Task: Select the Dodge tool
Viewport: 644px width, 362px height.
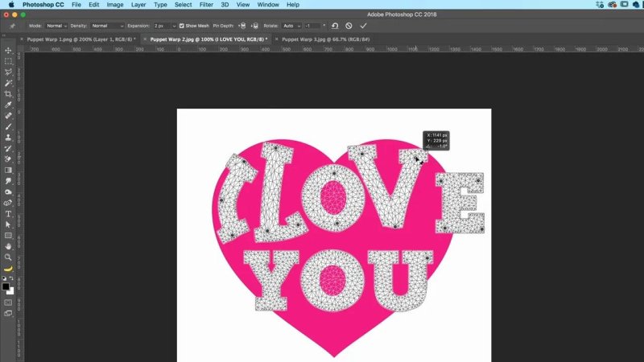Action: [x=8, y=191]
